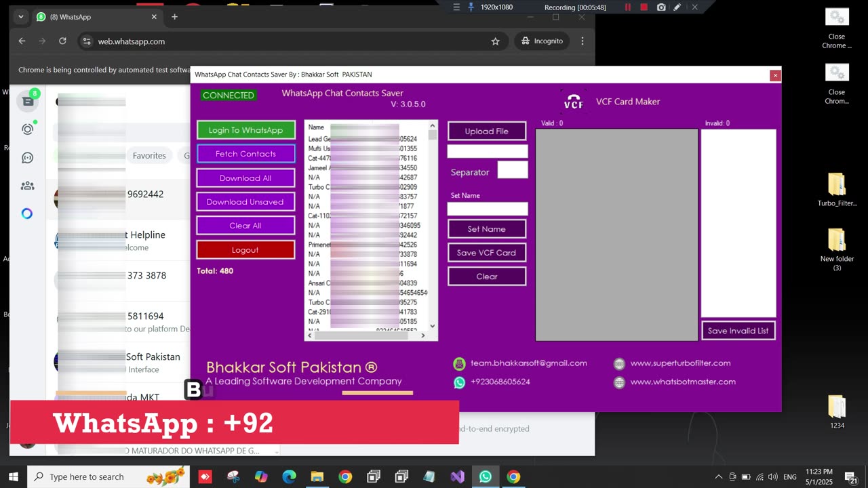Image resolution: width=868 pixels, height=488 pixels.
Task: Open the WhatsApp Channels sidebar icon
Action: (x=27, y=157)
